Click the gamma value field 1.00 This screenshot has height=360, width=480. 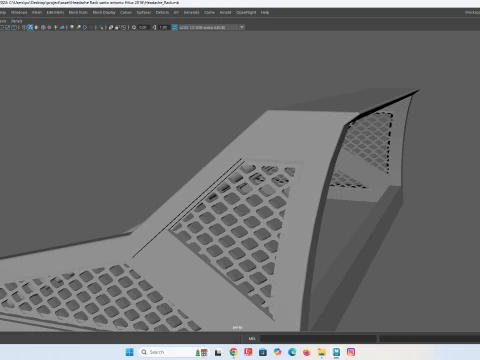click(163, 27)
